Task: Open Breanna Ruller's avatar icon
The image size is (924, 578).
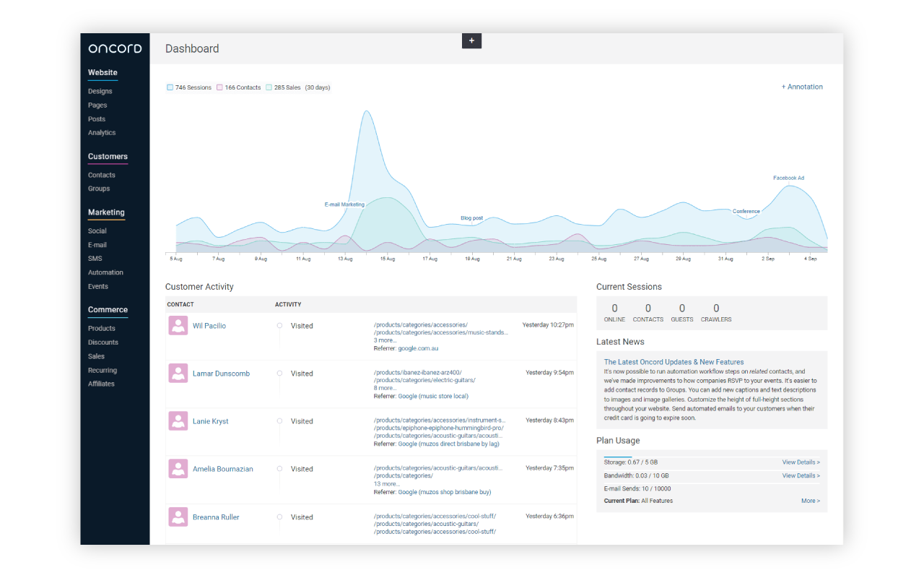Action: click(x=178, y=517)
